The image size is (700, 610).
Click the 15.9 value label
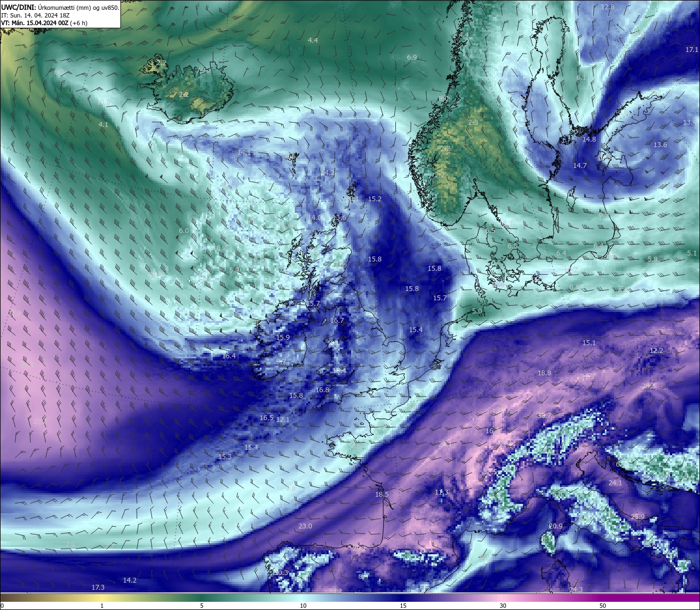tap(283, 338)
